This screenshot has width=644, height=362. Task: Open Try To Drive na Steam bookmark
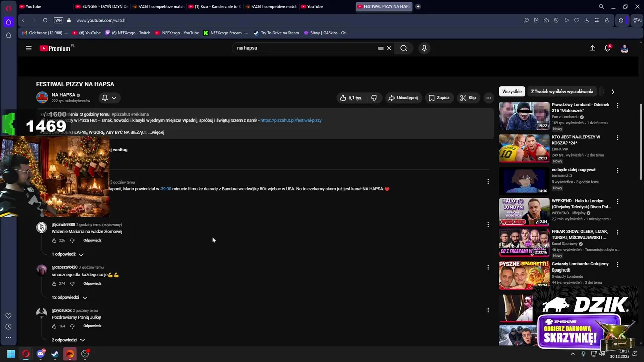click(276, 33)
